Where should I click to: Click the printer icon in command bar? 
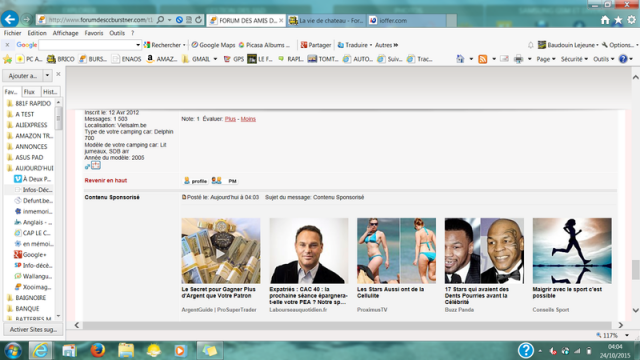tap(518, 59)
